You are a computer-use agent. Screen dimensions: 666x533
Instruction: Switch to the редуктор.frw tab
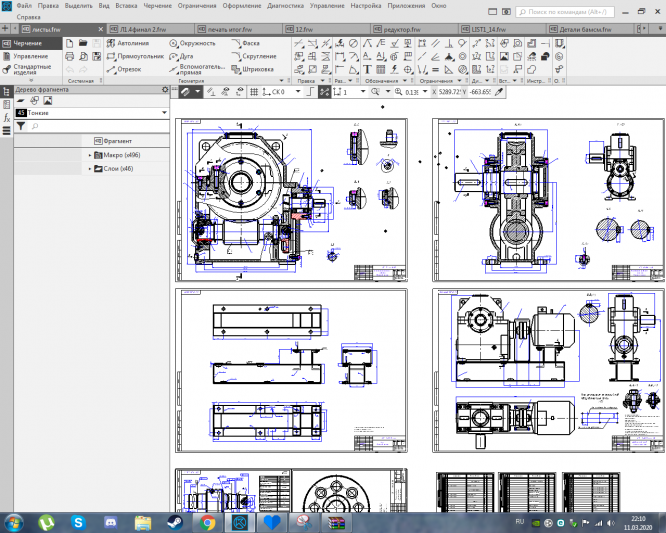point(404,29)
